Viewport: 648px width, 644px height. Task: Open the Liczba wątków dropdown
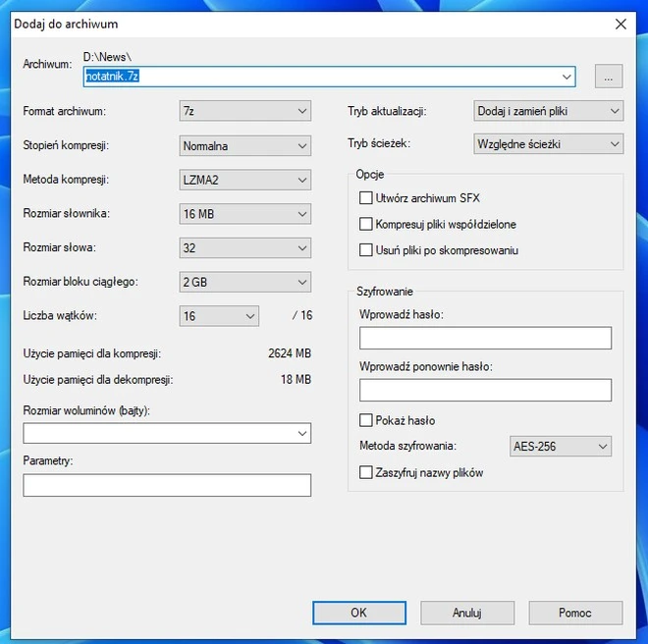(220, 316)
